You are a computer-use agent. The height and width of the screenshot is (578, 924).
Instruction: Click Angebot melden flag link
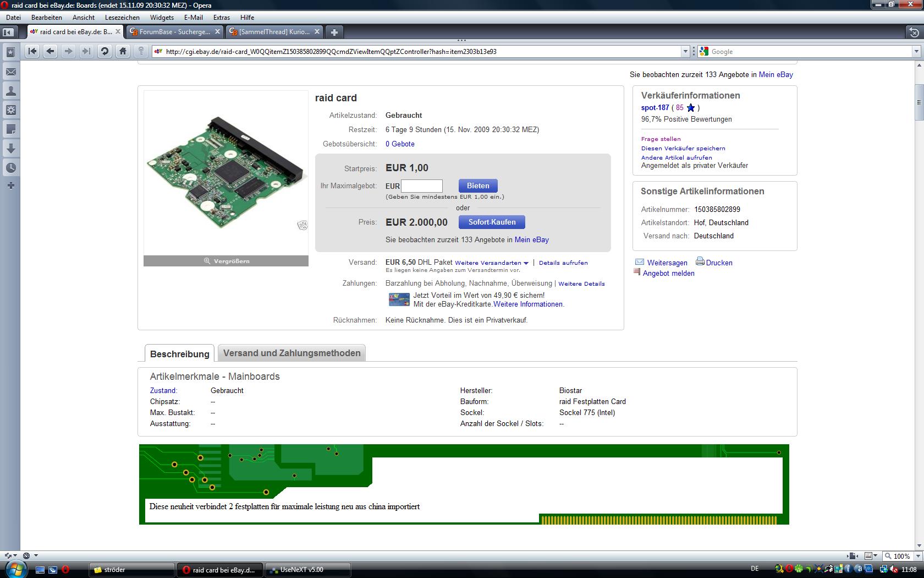coord(664,273)
